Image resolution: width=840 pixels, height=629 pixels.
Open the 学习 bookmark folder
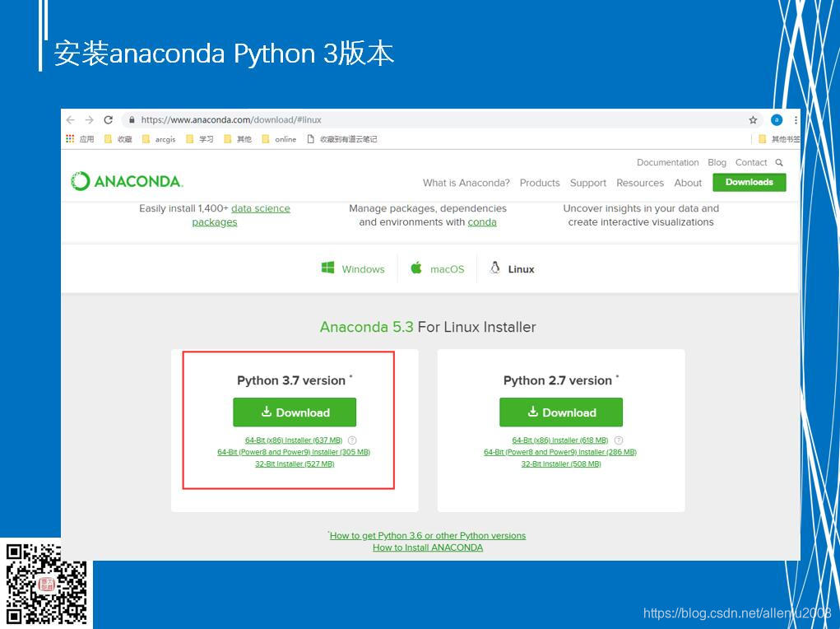200,139
